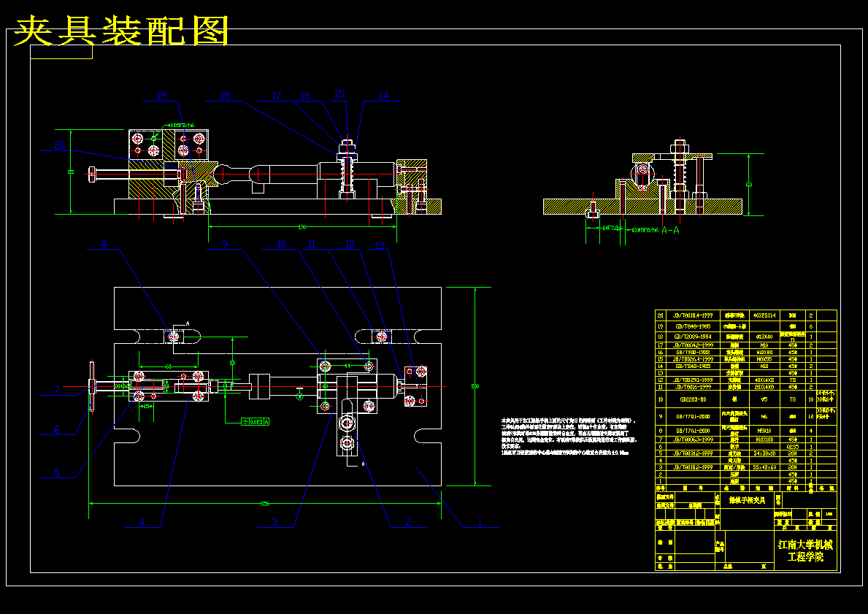Image resolution: width=868 pixels, height=614 pixels.
Task: Click the drawing title 夹具装配图
Action: point(120,31)
